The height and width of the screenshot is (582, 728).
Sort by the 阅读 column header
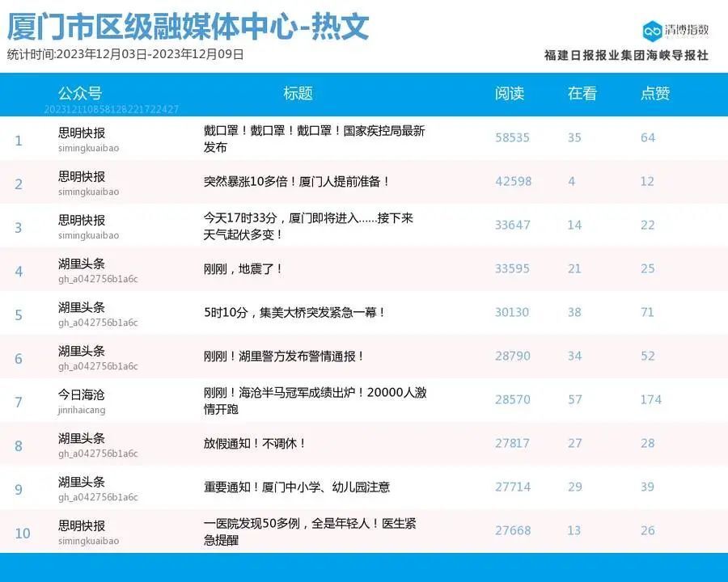click(512, 94)
